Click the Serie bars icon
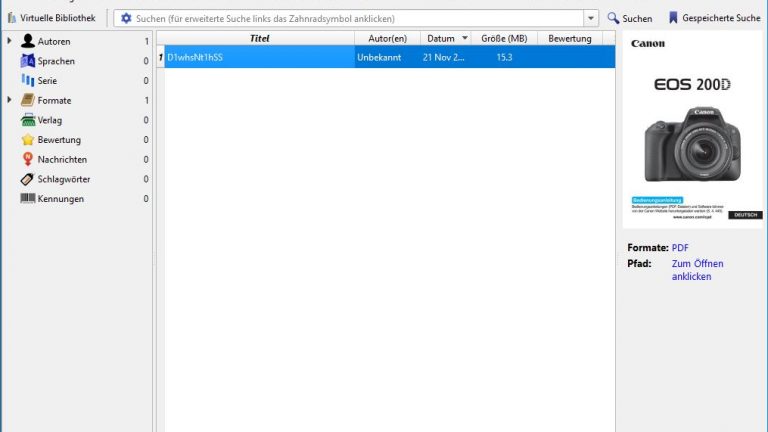The height and width of the screenshot is (432, 768). tap(28, 80)
